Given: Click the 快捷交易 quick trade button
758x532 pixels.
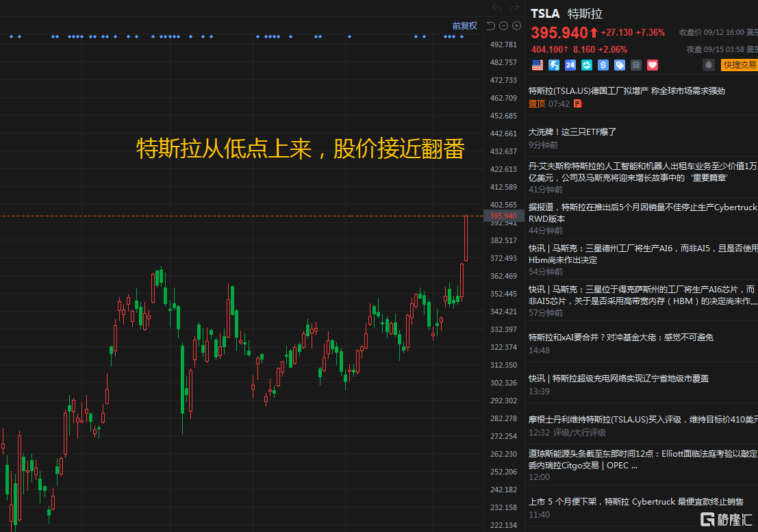Looking at the screenshot, I should [739, 65].
